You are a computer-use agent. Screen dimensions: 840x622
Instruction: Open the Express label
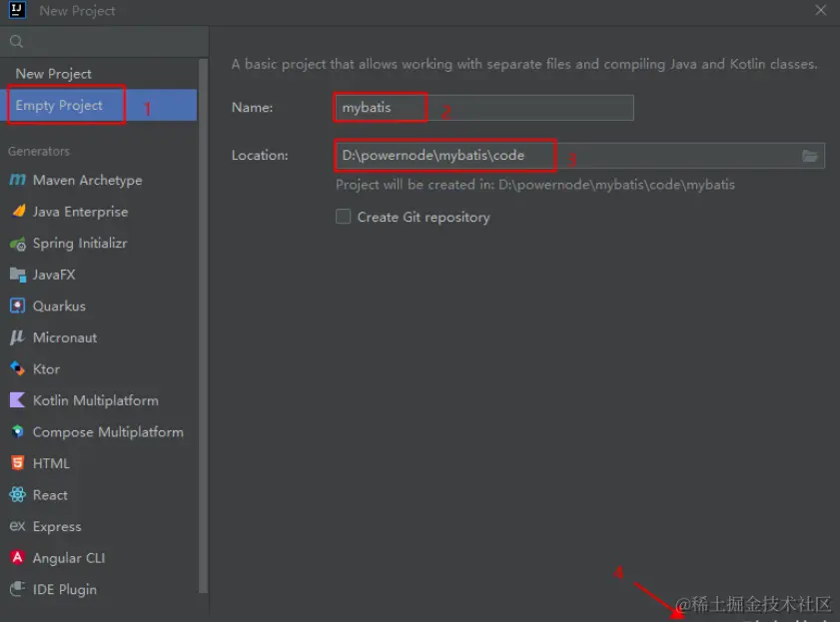pos(57,527)
